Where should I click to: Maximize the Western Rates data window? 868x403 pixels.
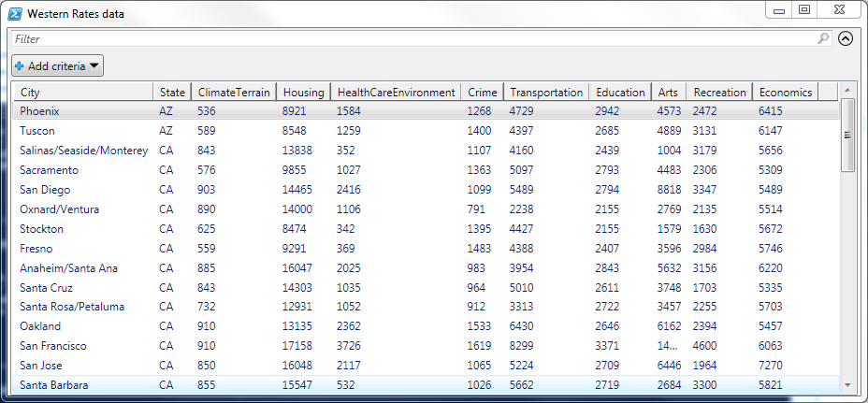tap(803, 9)
